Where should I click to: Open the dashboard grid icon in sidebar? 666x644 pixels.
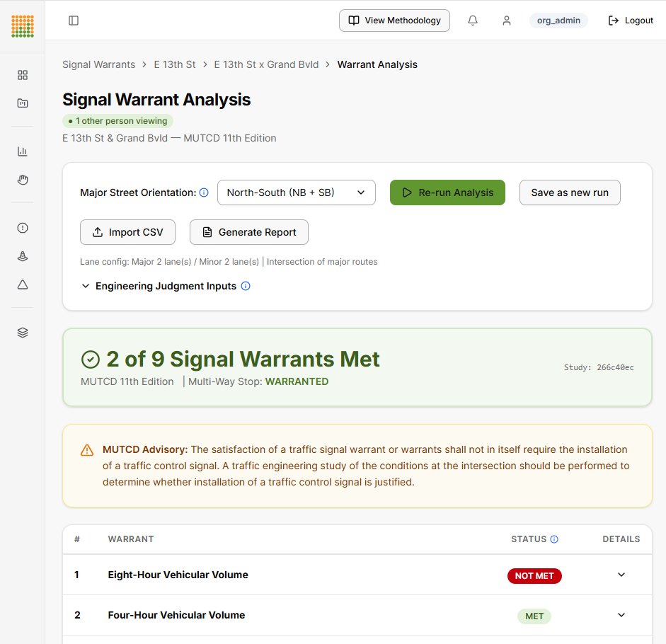click(23, 75)
